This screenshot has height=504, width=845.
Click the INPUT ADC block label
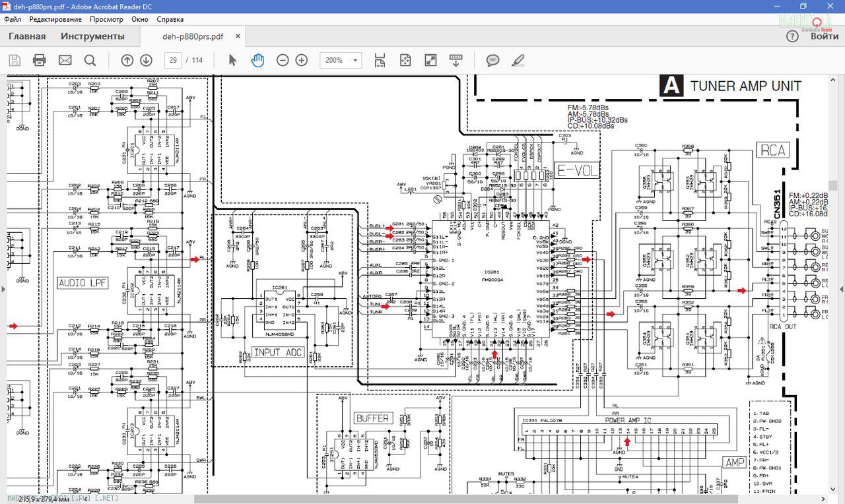tap(278, 353)
